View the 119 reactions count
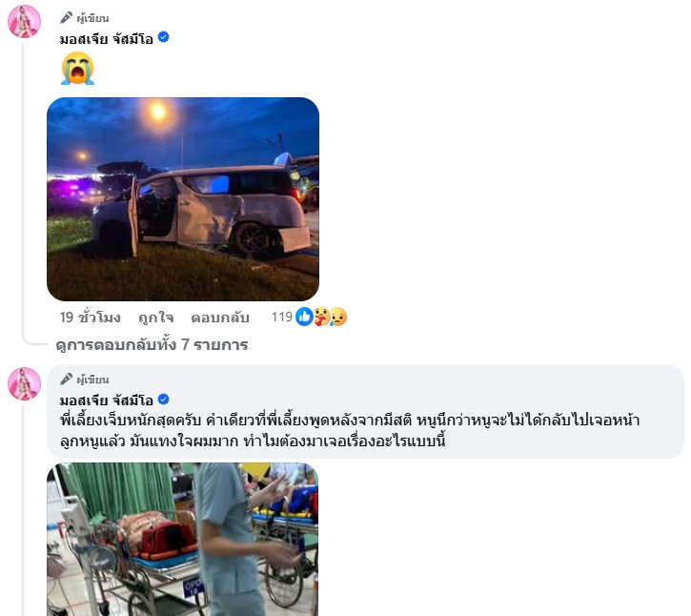The height and width of the screenshot is (616, 691). [282, 317]
